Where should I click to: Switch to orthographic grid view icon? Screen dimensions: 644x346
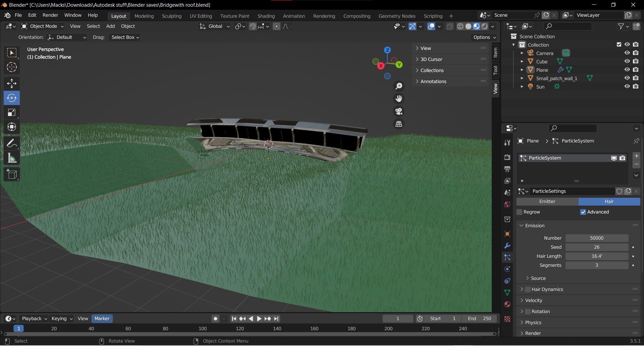[399, 124]
